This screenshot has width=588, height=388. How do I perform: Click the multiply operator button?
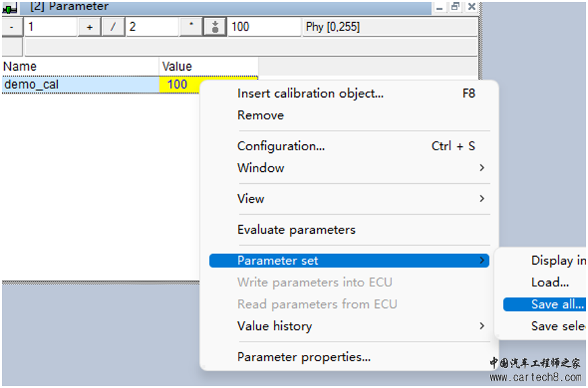(192, 27)
